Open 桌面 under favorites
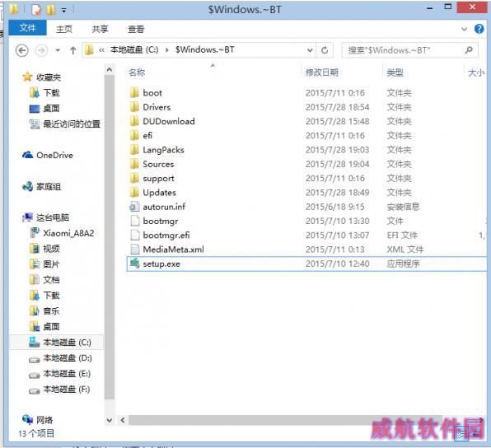 pos(51,109)
